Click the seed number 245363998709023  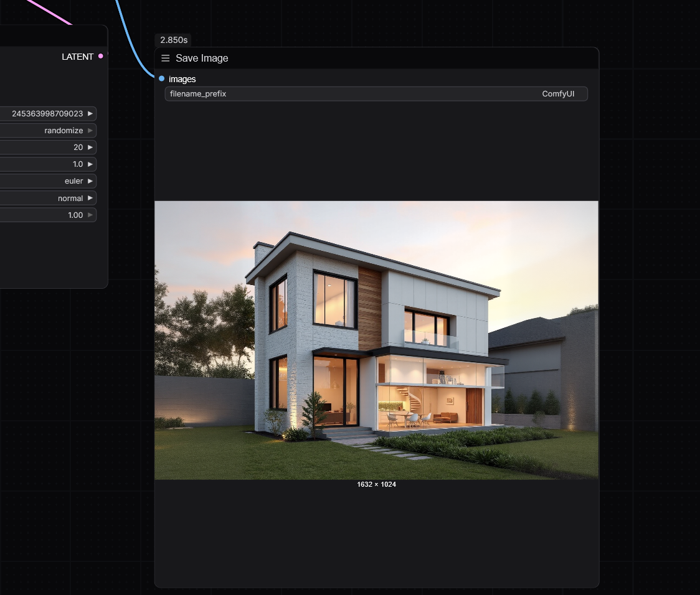click(x=47, y=114)
